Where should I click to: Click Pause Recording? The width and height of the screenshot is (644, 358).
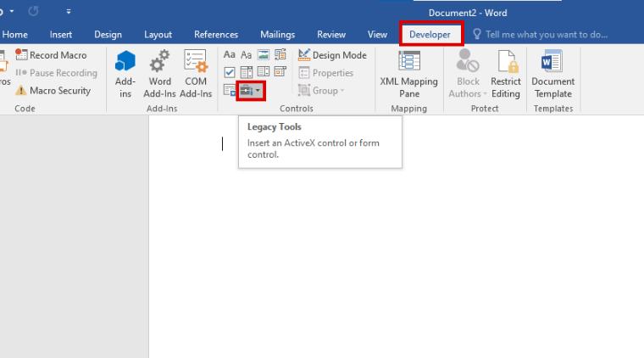56,73
